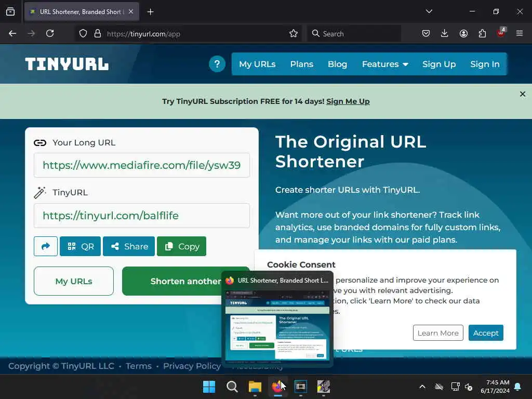Viewport: 532px width, 399px height.
Task: Open the list all tabs dropdown arrow
Action: pos(429,11)
